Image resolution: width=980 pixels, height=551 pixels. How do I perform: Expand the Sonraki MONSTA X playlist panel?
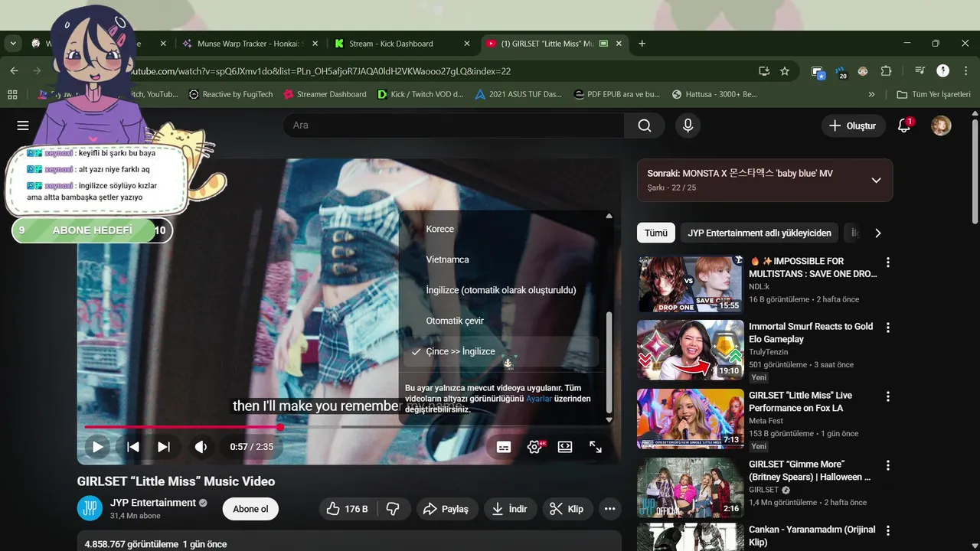877,181
